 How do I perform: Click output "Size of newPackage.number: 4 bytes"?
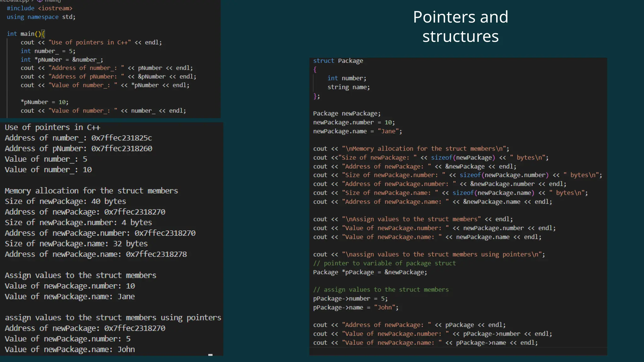78,222
